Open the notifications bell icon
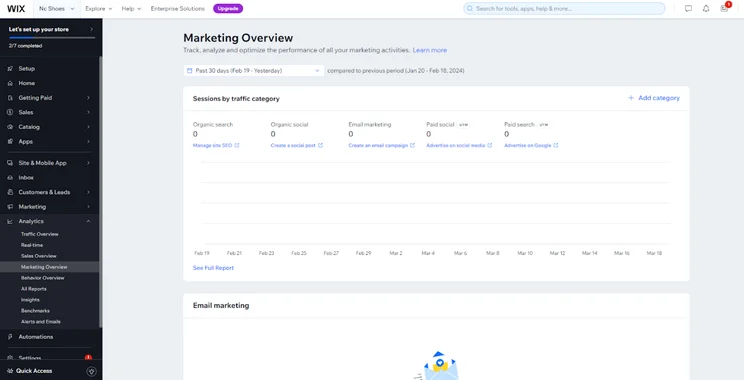The image size is (744, 380). click(706, 9)
